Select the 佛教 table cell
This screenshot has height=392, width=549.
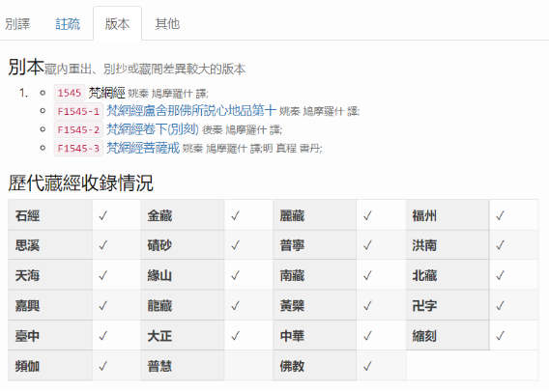point(315,365)
